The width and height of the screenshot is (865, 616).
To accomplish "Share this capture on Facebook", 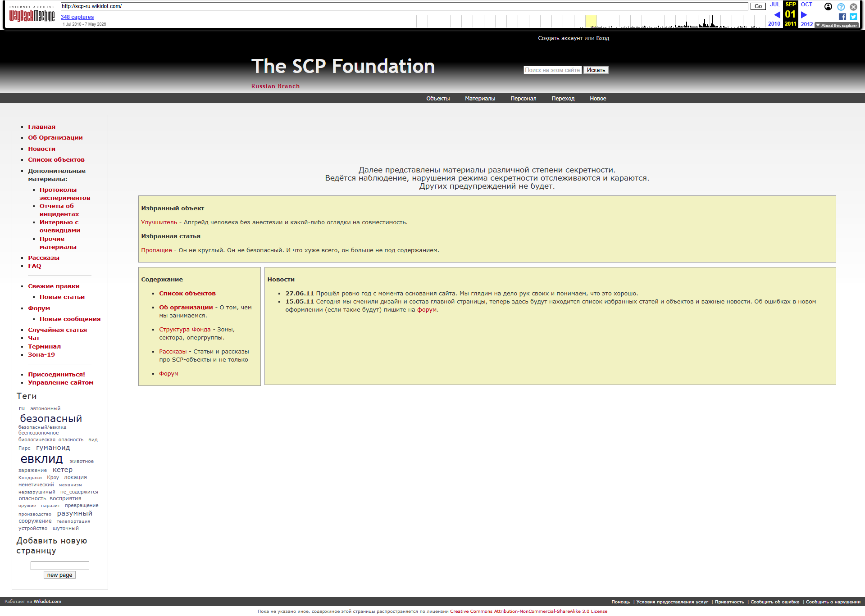I will [842, 17].
